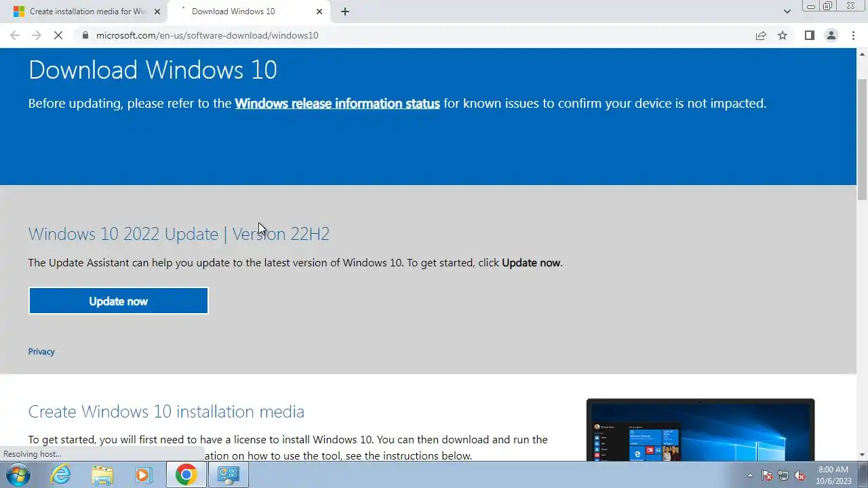The image size is (868, 488).
Task: Click the scrollbar down arrow
Action: 863,455
